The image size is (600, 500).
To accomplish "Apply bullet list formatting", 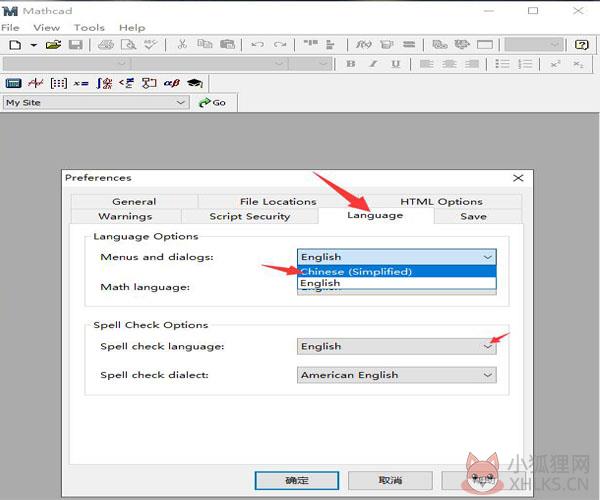I will (502, 64).
